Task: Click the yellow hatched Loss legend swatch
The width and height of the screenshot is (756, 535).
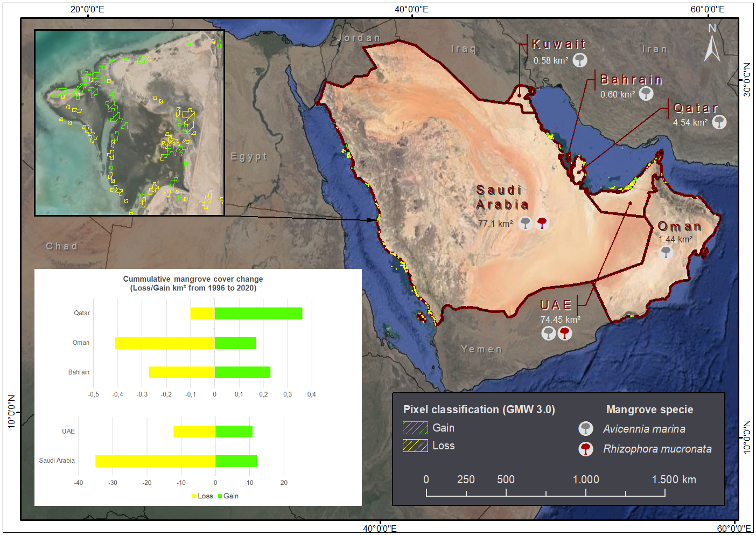Action: tap(415, 446)
